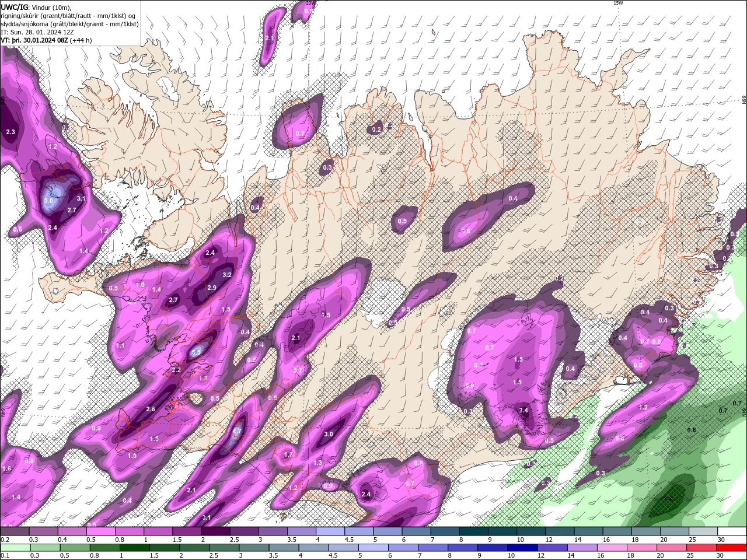This screenshot has width=747, height=560.
Task: Click the '2.9' precipitation value
Action: click(x=212, y=288)
